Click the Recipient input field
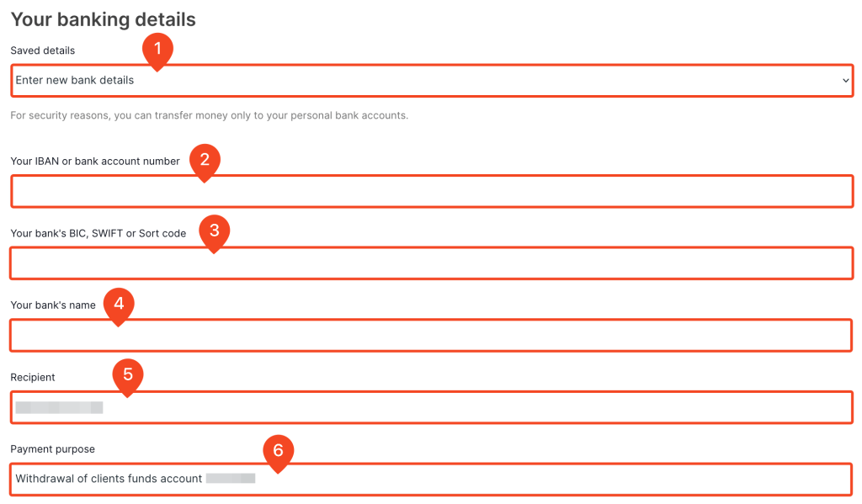This screenshot has height=504, width=862. tap(431, 406)
